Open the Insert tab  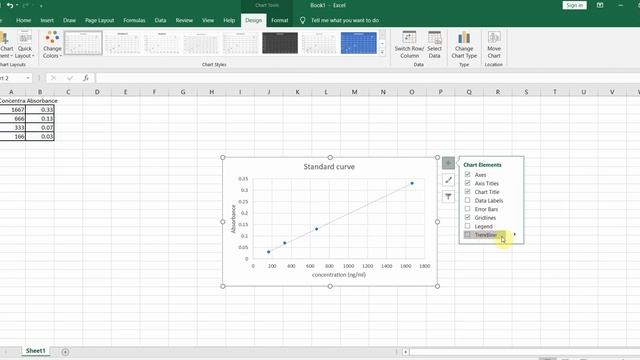(47, 20)
